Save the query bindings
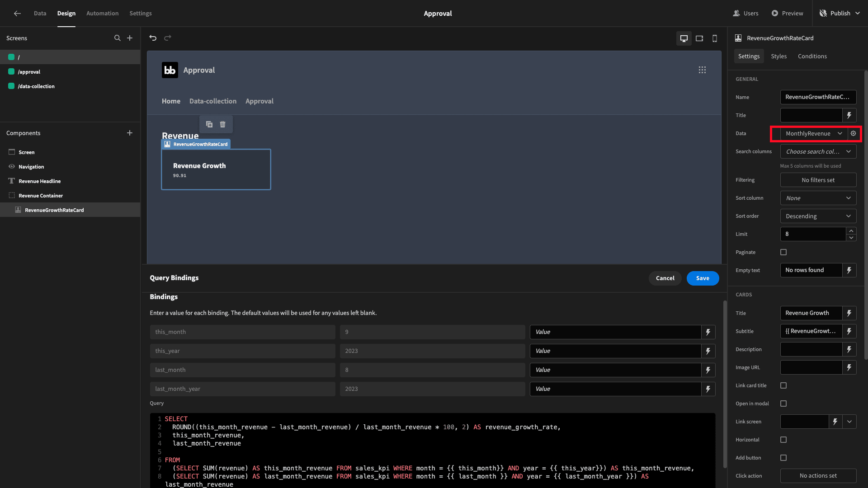This screenshot has height=488, width=868. (703, 278)
